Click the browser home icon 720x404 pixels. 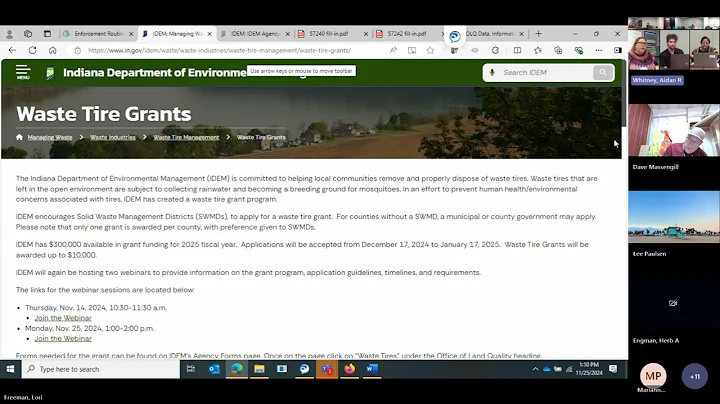(x=52, y=50)
